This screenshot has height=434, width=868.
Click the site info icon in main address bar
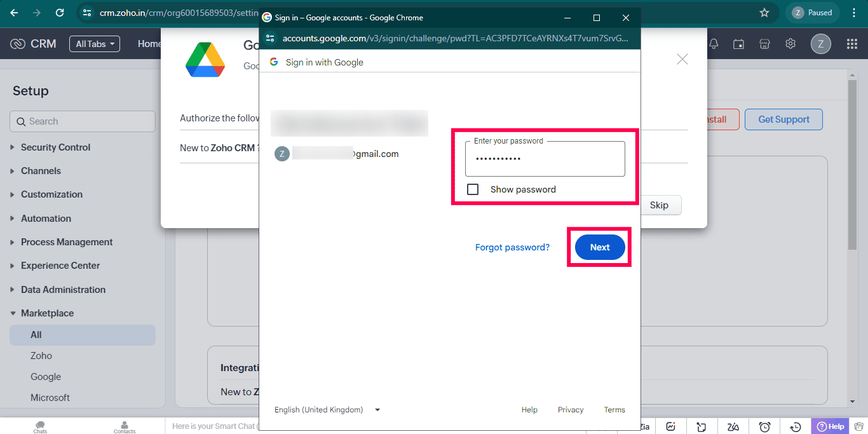tap(88, 13)
